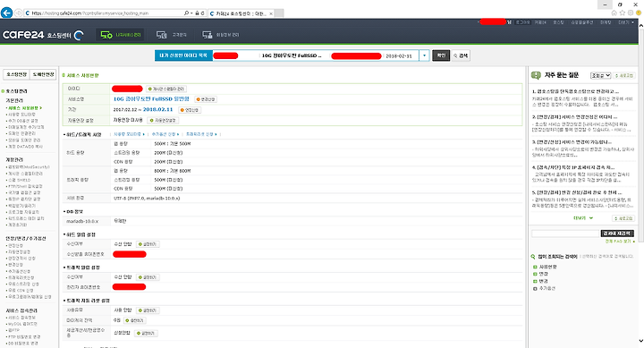Open 쇼핑몰솔루션 in the top utility menu
Viewport: 644px width, 348px height.
tap(582, 22)
